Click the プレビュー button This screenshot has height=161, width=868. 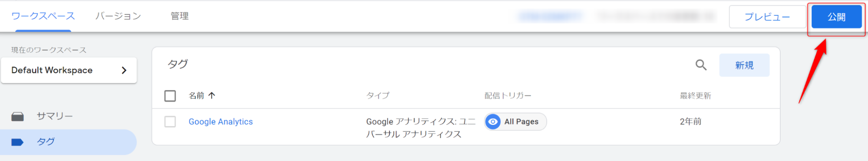coord(767,17)
